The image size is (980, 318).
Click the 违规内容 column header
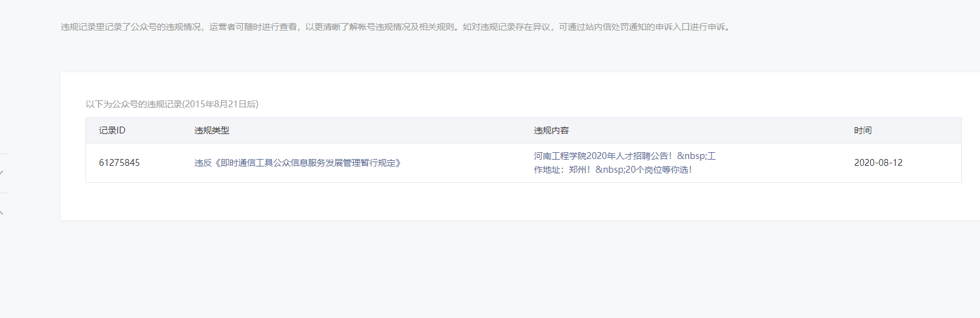coord(551,130)
